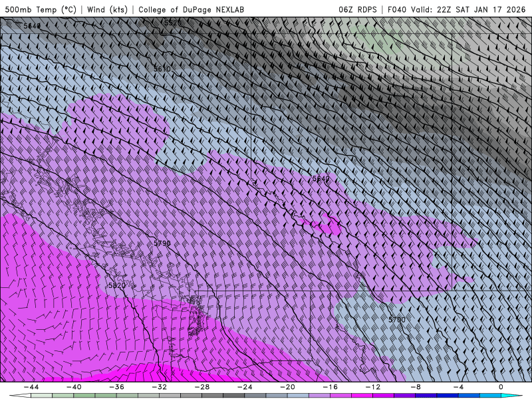Click the 5520 height contour label
Image resolution: width=532 pixels, height=399 pixels.
tap(173, 23)
